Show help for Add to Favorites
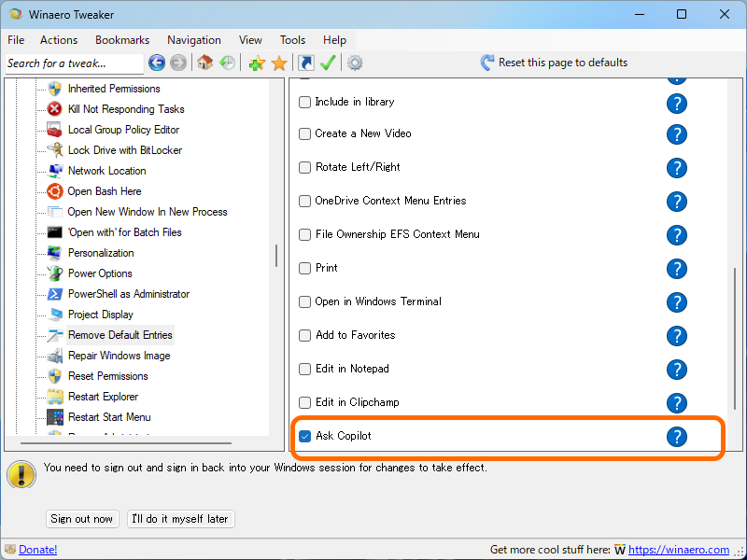 click(676, 336)
